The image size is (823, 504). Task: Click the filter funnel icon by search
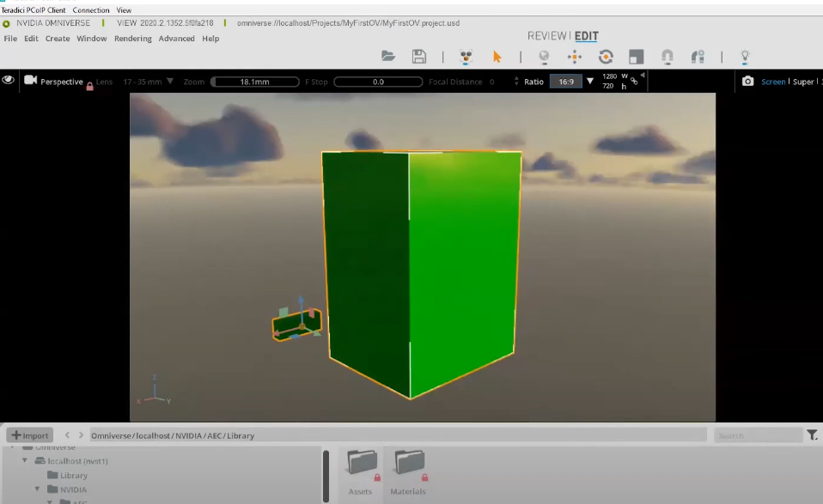coord(812,435)
